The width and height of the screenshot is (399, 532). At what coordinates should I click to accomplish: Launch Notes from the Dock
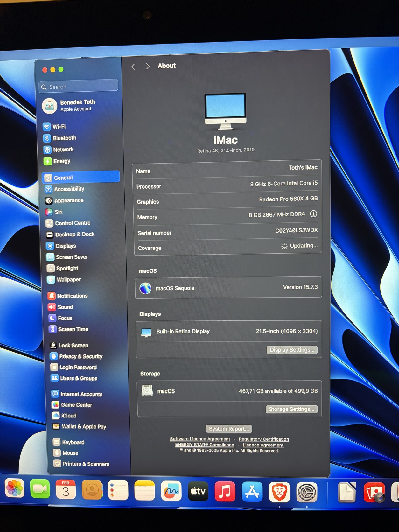pyautogui.click(x=145, y=490)
